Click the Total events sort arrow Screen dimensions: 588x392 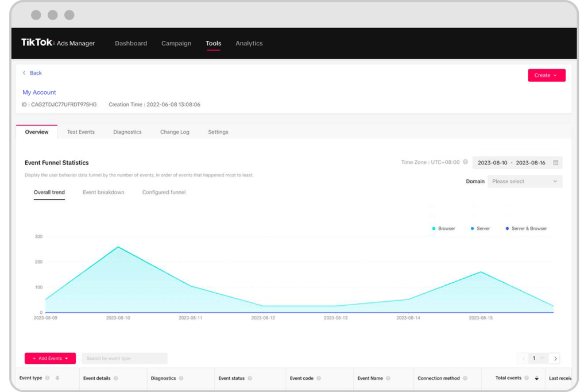[537, 378]
